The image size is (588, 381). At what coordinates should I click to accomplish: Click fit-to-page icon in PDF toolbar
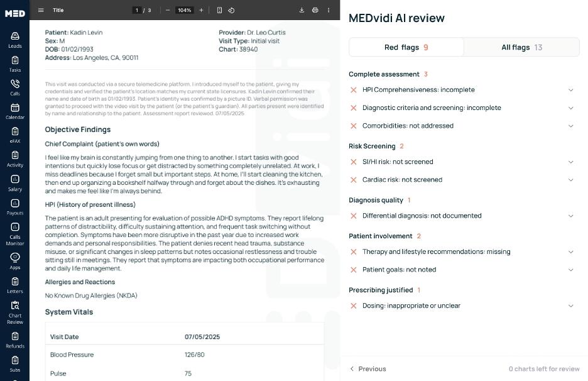(x=219, y=10)
